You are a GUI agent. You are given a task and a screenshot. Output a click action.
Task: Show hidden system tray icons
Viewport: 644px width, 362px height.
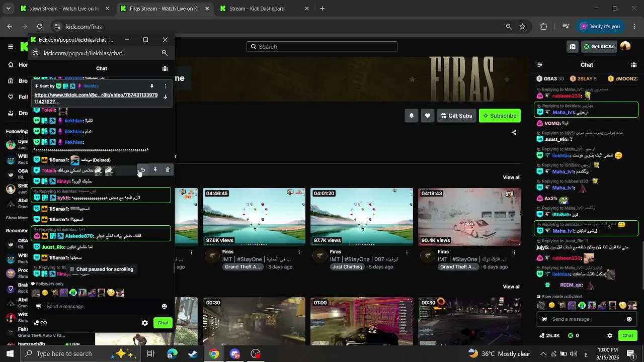543,354
